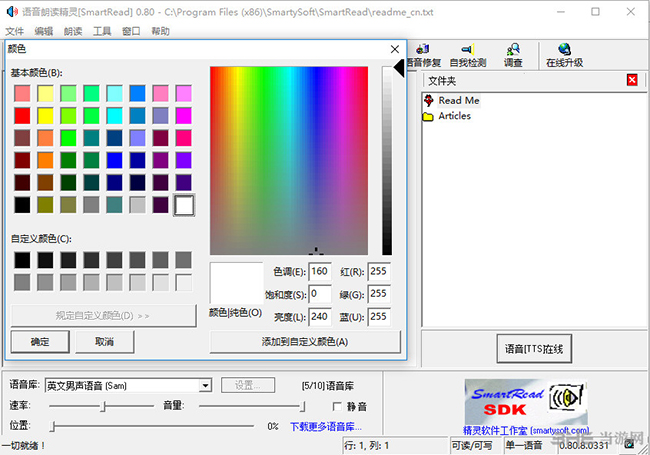Cancel the color dialog with 取消
Screen dimensions: 650x455
click(x=104, y=341)
